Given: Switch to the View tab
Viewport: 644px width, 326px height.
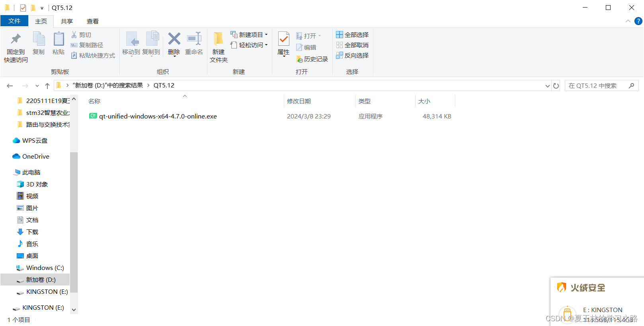Looking at the screenshot, I should click(x=93, y=21).
